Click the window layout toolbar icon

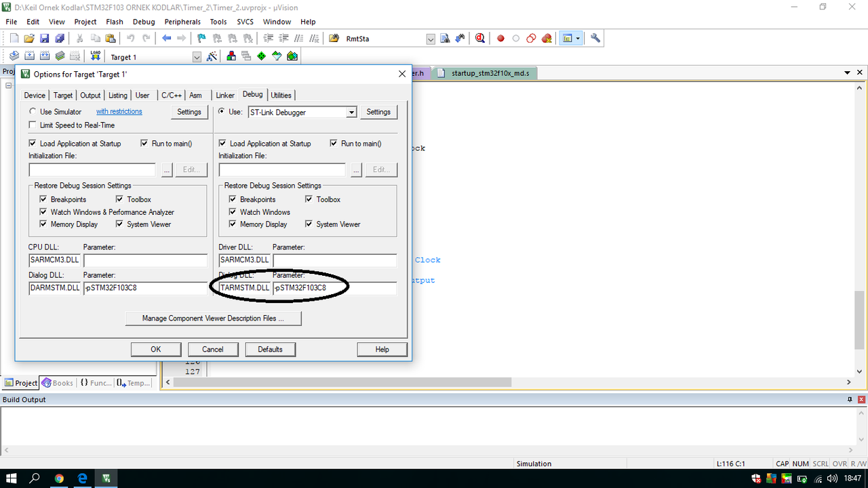[567, 39]
